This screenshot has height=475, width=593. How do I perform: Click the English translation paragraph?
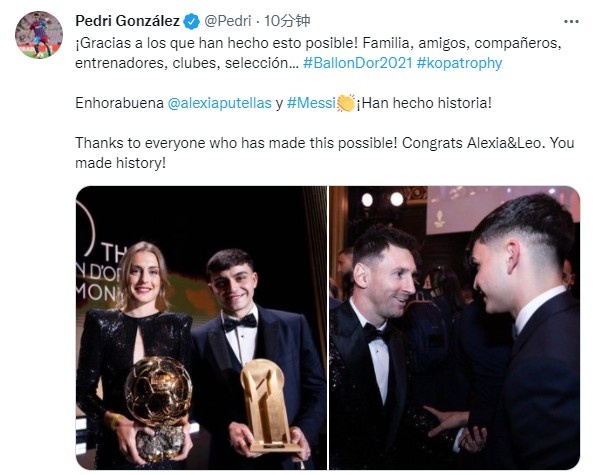coord(324,153)
